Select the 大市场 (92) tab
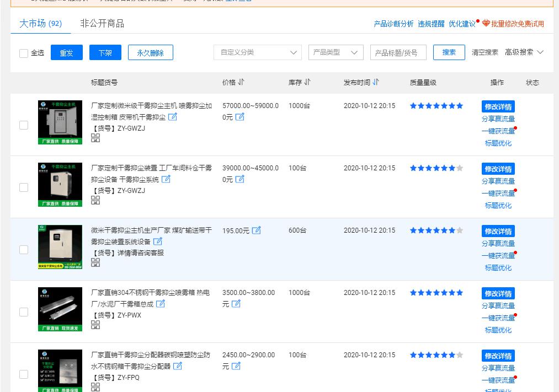The width and height of the screenshot is (559, 392). pos(40,24)
